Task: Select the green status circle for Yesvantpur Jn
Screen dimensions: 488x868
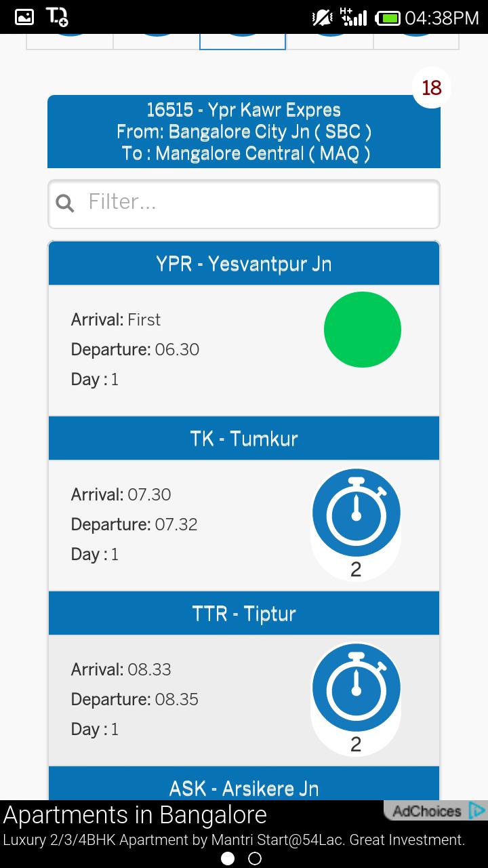Action: (x=363, y=329)
